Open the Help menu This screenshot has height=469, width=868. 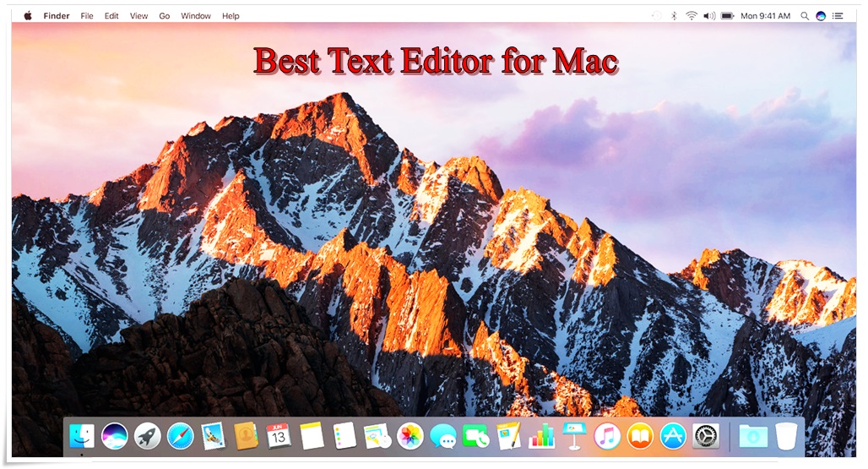tap(231, 16)
